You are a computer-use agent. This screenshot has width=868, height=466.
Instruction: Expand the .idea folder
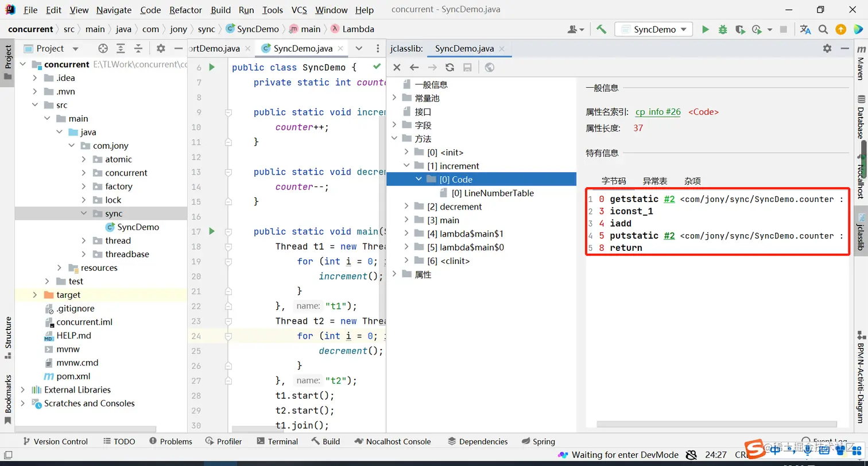pos(34,78)
